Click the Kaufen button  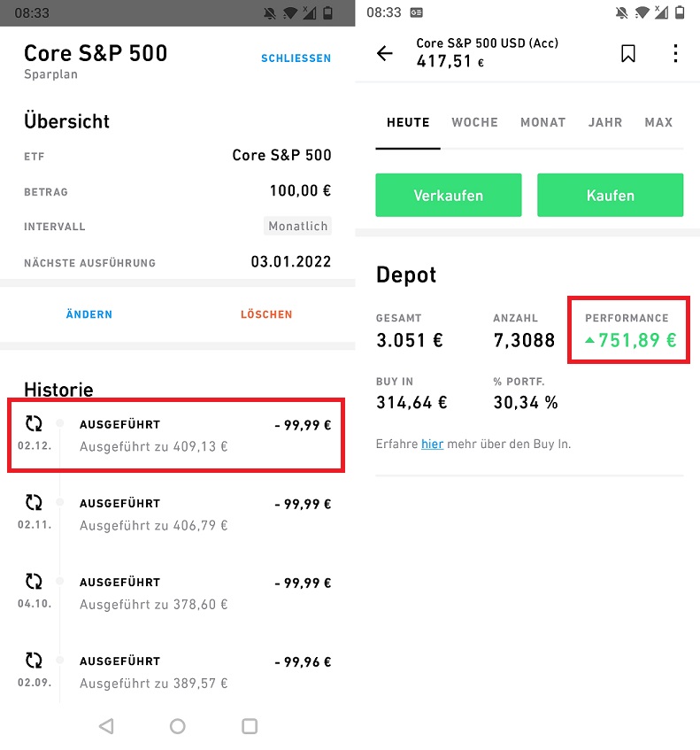[x=610, y=195]
